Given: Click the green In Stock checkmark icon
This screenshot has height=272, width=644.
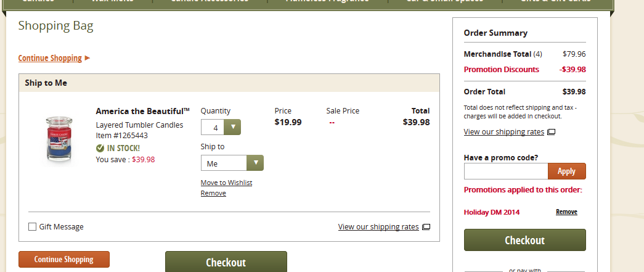Looking at the screenshot, I should point(100,148).
